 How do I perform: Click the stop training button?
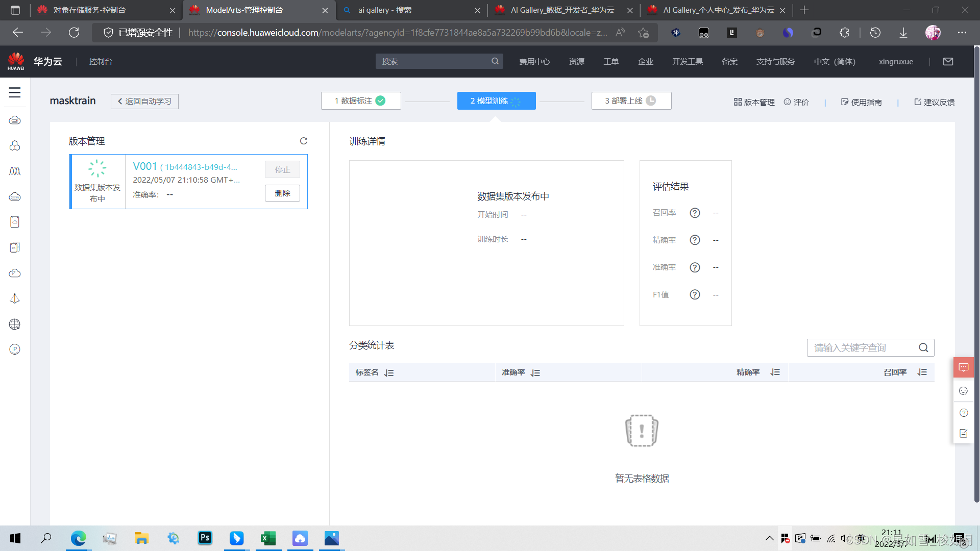pos(282,169)
